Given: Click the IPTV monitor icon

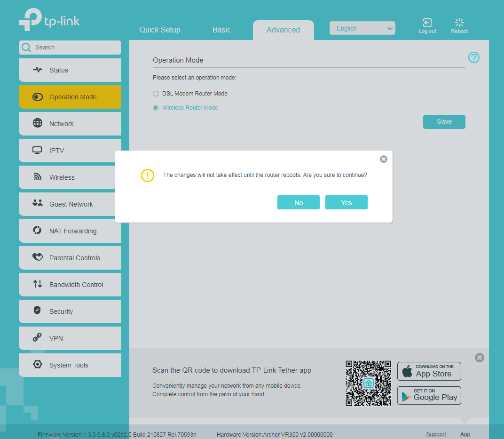Looking at the screenshot, I should pos(37,150).
